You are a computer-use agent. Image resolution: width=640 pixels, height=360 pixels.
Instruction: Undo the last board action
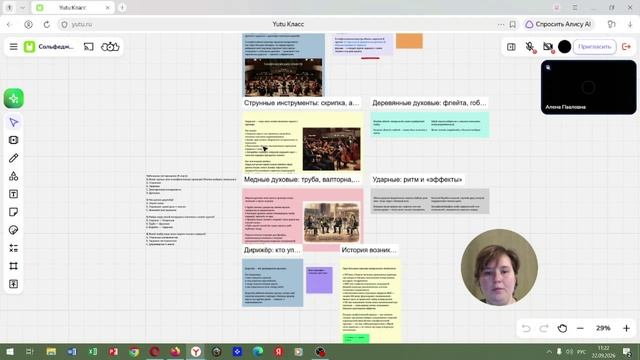click(x=526, y=328)
